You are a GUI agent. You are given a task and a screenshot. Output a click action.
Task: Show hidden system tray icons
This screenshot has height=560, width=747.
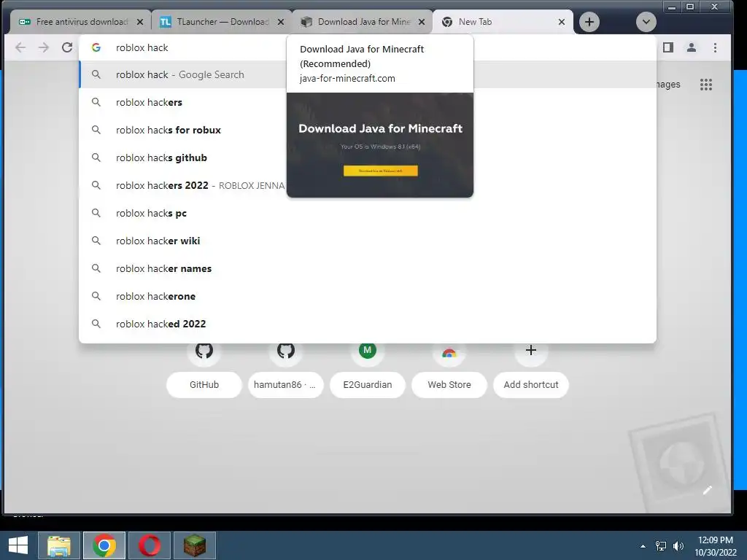pyautogui.click(x=643, y=546)
